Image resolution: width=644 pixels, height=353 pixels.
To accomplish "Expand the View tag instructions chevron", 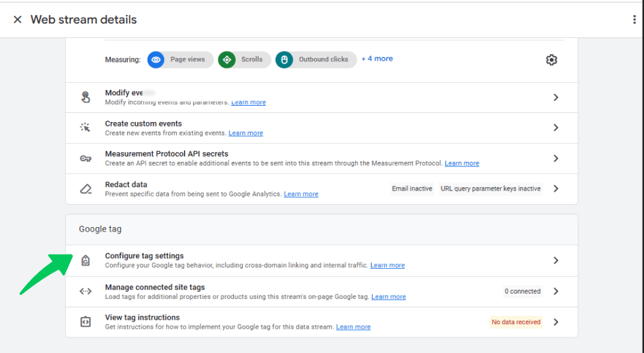I will [556, 322].
